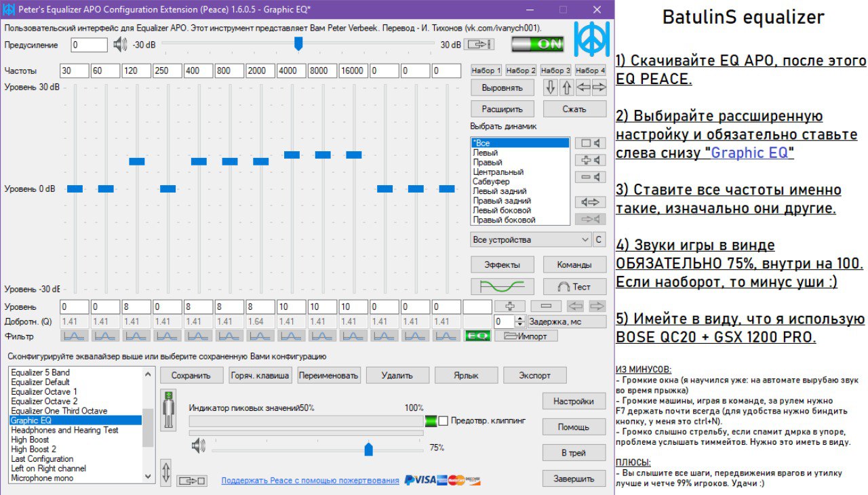The width and height of the screenshot is (868, 495).
Task: Select "High Boost" in the configuration list
Action: coord(30,439)
